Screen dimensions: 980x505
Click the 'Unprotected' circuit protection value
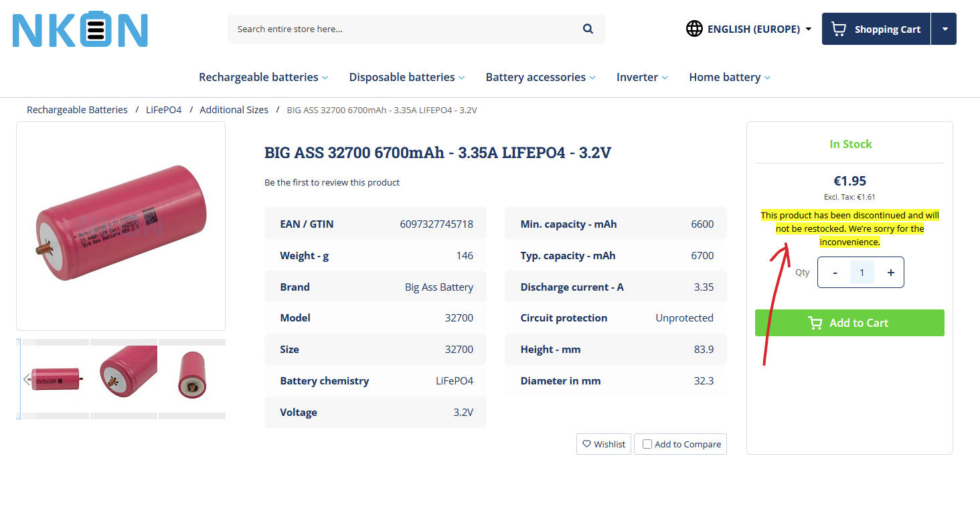684,318
